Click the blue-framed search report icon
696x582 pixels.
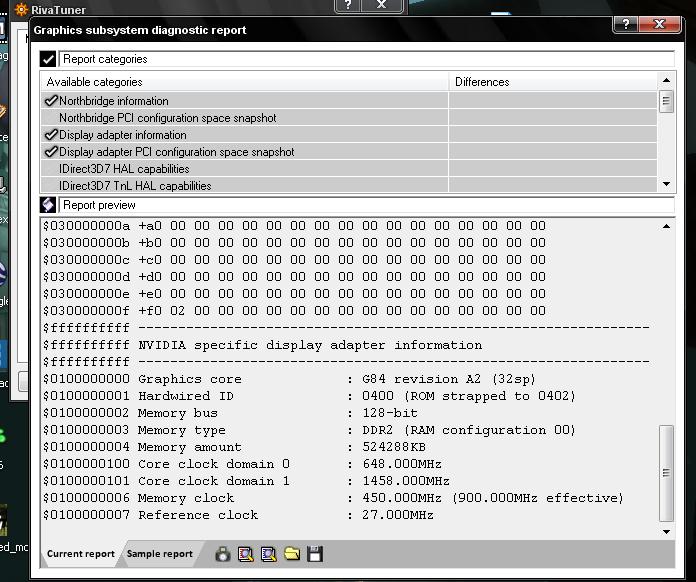[x=269, y=554]
